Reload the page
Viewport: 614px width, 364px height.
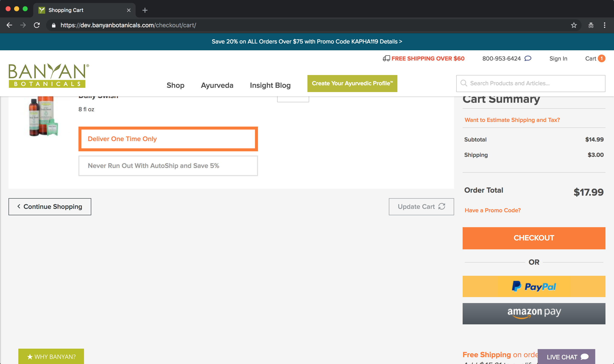[36, 25]
